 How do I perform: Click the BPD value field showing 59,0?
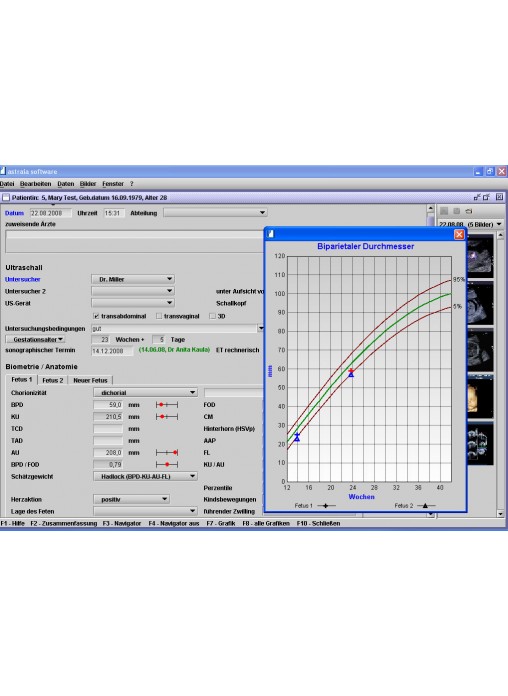coord(108,405)
